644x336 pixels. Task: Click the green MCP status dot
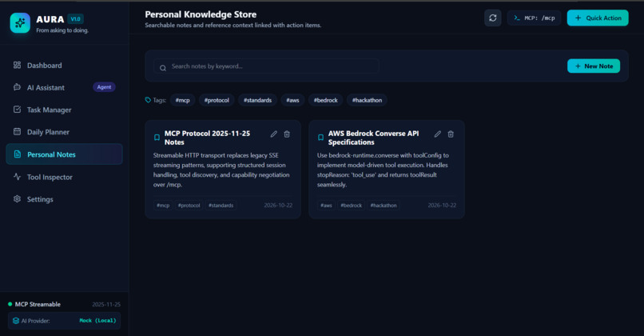point(10,304)
